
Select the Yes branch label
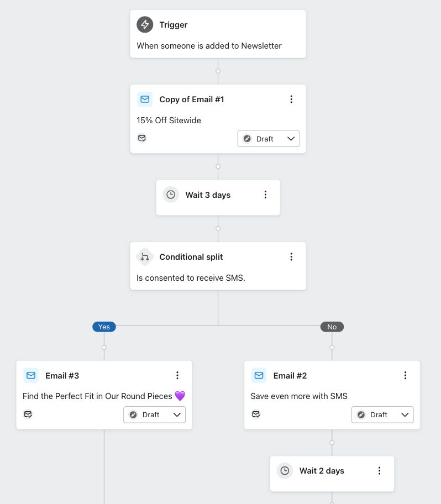pos(104,327)
